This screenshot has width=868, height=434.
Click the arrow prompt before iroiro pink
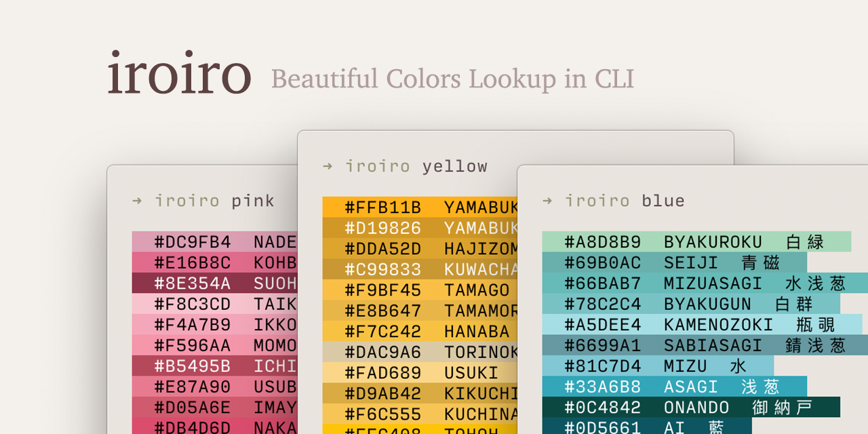137,201
